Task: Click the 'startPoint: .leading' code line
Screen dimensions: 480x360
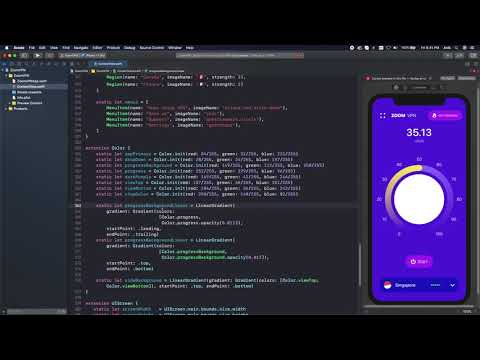Action: [x=134, y=229]
